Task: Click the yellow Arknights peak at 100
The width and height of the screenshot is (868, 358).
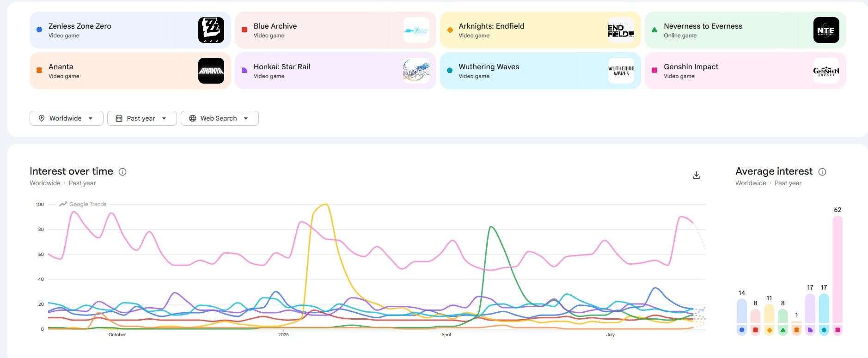Action: [326, 205]
